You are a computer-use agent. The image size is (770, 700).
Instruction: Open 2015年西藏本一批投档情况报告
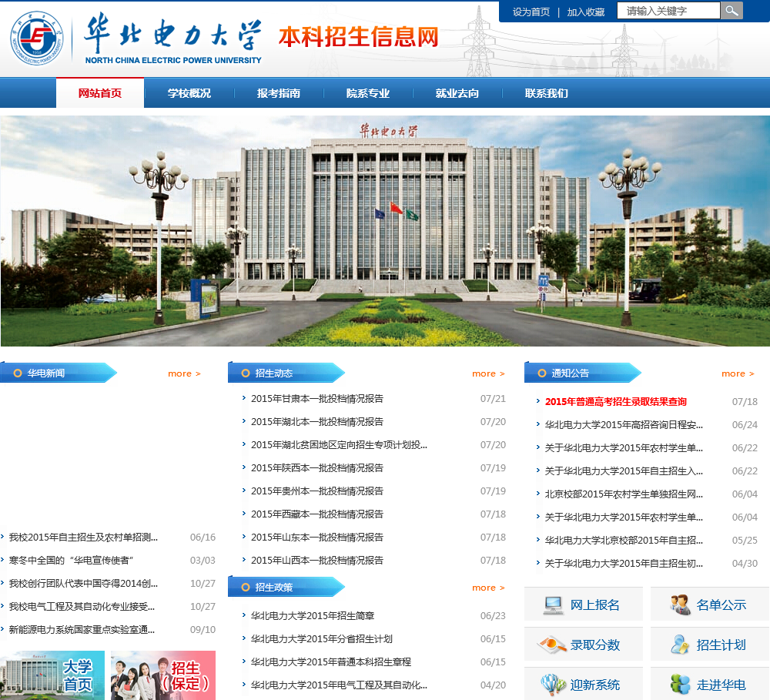316,514
